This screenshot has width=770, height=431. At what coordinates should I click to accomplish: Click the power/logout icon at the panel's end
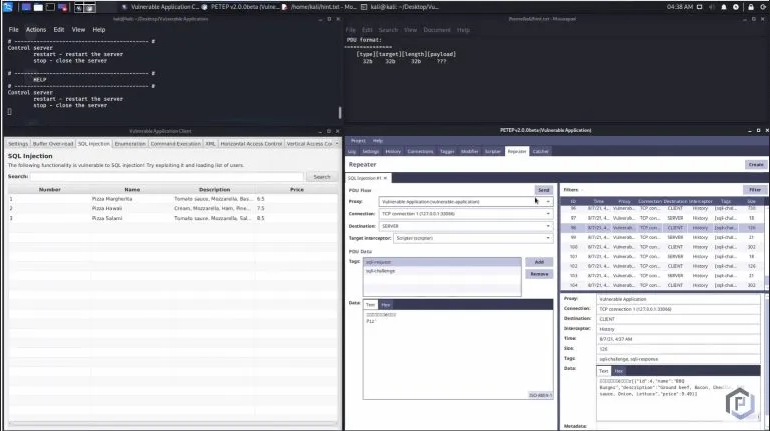click(x=763, y=7)
